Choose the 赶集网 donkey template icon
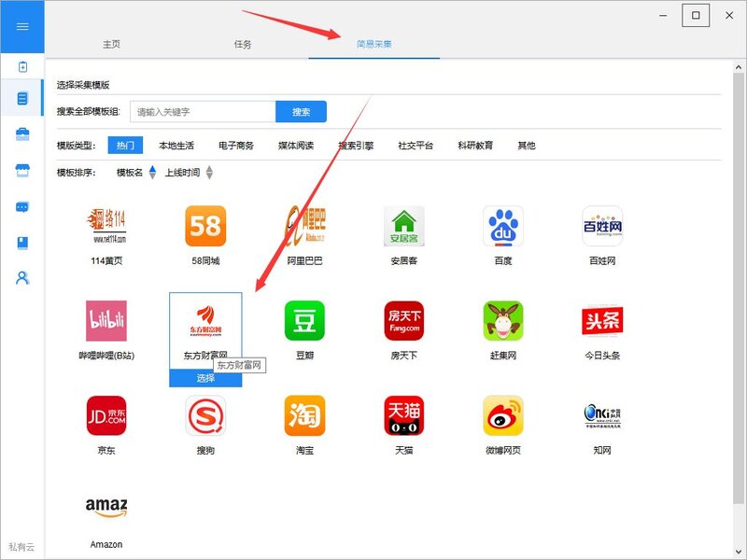747x560 pixels. pos(503,320)
